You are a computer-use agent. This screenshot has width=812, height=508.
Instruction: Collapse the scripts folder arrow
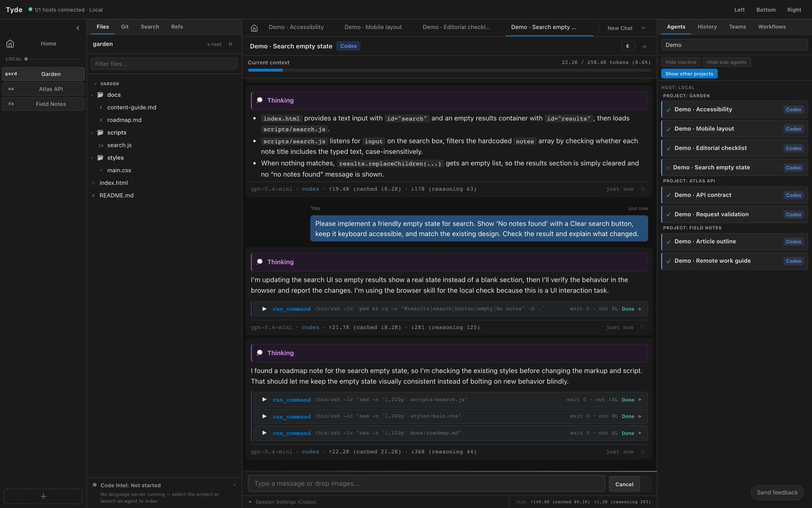(92, 133)
